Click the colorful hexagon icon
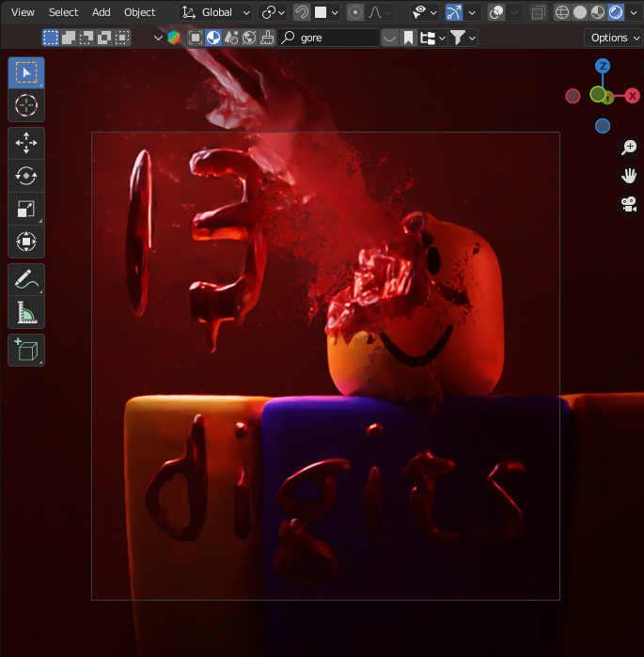Viewport: 644px width, 657px height. click(x=174, y=38)
